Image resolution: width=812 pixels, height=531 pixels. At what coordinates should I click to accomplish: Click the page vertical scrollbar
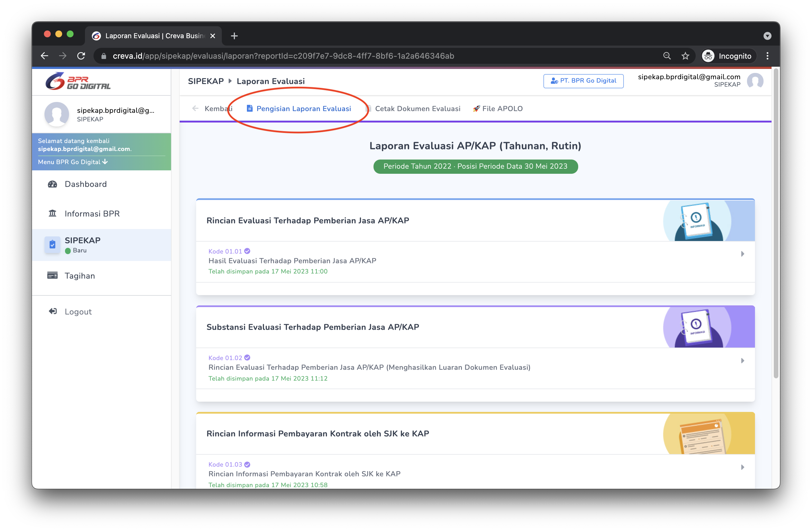pos(776,223)
